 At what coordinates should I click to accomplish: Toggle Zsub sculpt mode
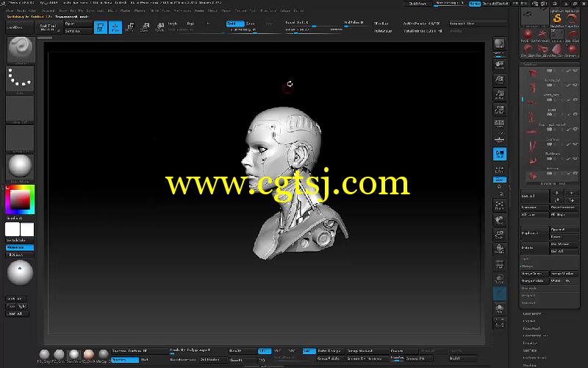click(x=252, y=24)
